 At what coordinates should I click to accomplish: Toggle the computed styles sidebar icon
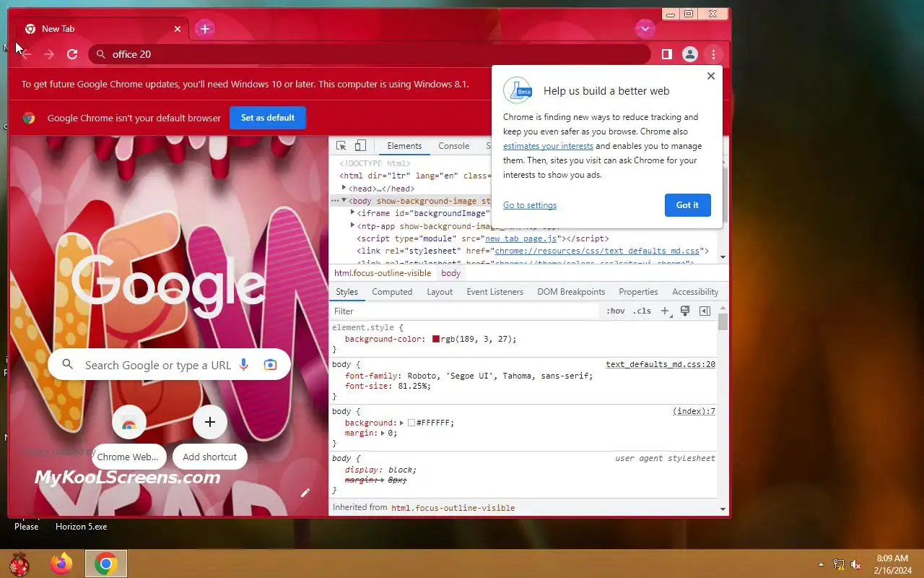(705, 311)
